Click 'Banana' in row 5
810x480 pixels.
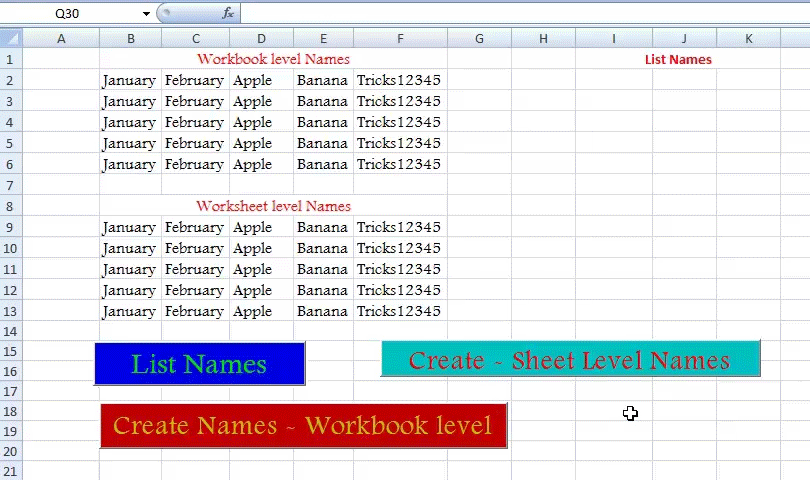point(322,143)
